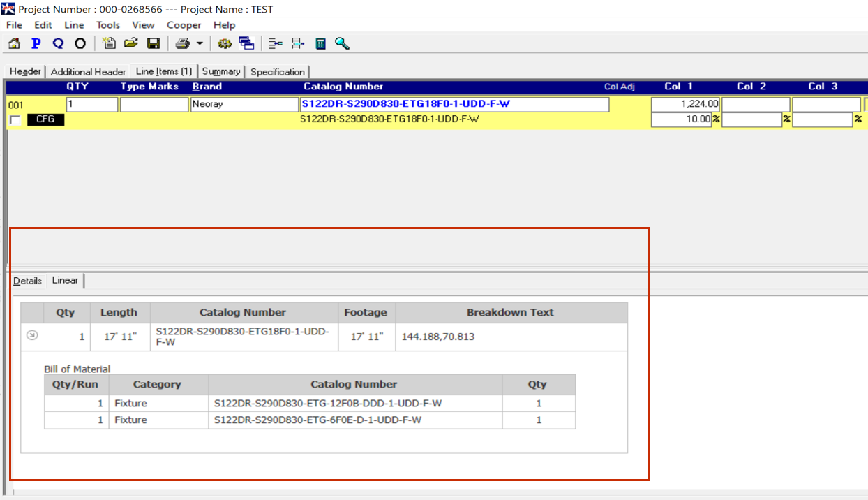This screenshot has width=868, height=500.
Task: Collapse the 17' 11" row expander arrow
Action: click(31, 335)
